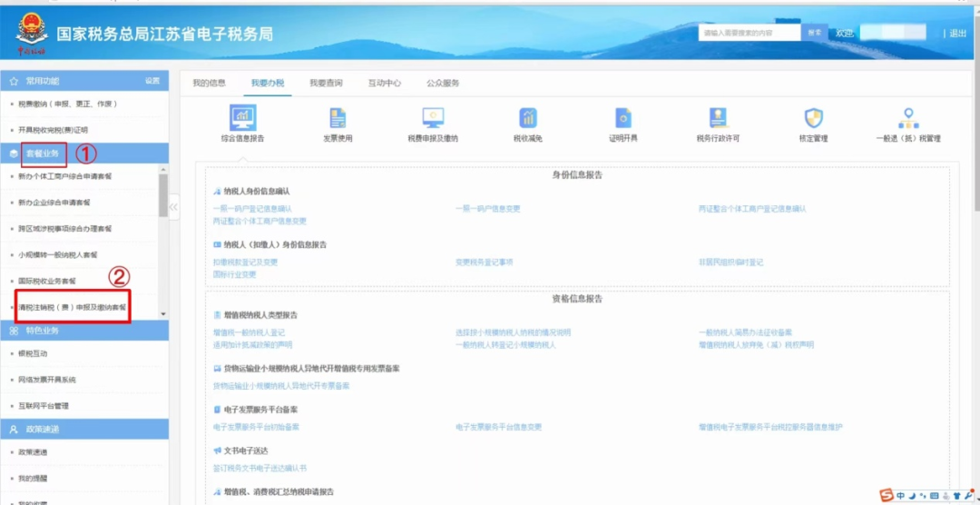
Task: Open the 税收减免 chart icon
Action: 528,118
